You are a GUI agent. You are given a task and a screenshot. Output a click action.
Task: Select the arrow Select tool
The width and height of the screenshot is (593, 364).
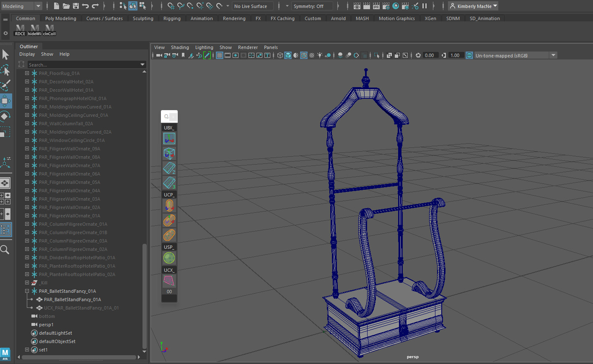coord(5,54)
